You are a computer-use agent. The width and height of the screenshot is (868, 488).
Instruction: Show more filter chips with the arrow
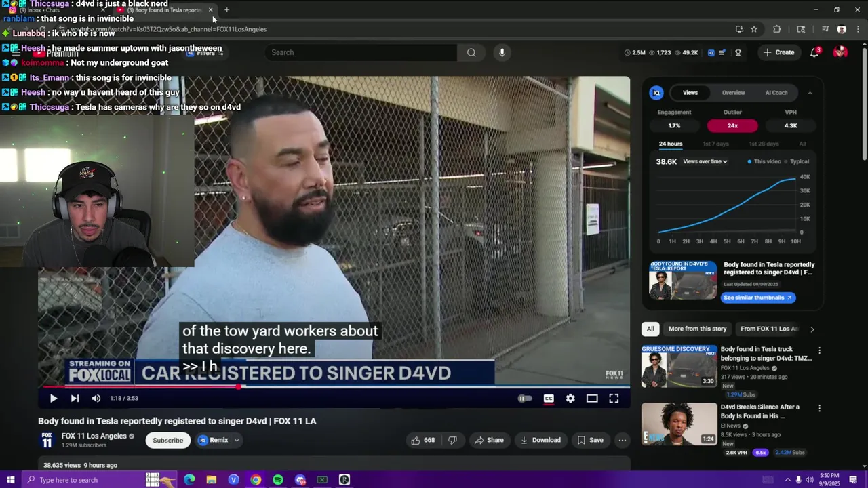pyautogui.click(x=812, y=329)
